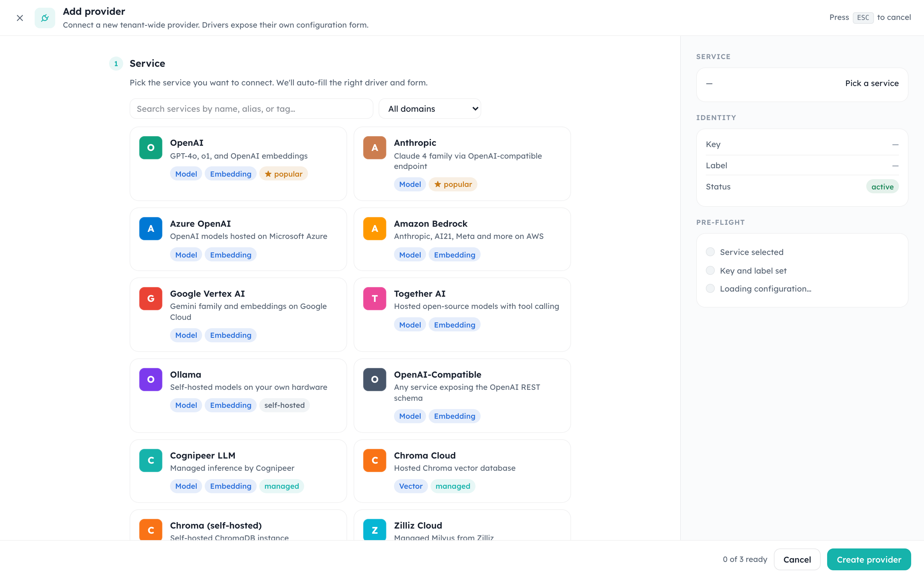Click the popular star tag on Anthropic
The image size is (924, 578).
pos(453,184)
